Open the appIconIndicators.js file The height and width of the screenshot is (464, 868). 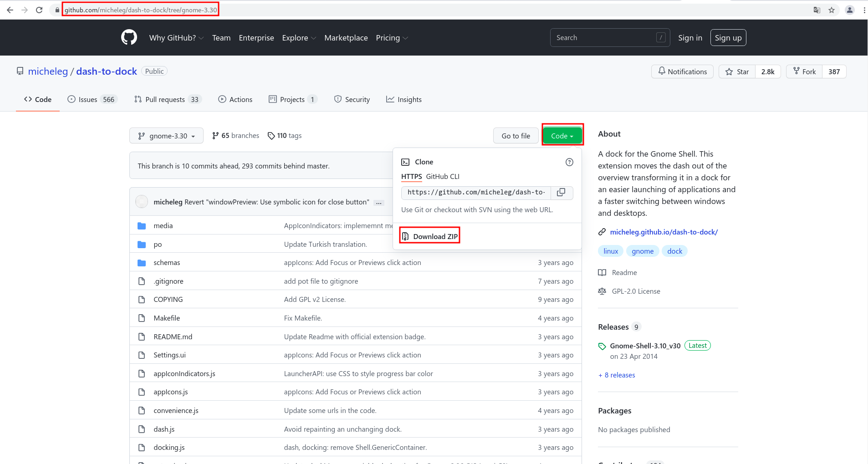click(184, 374)
